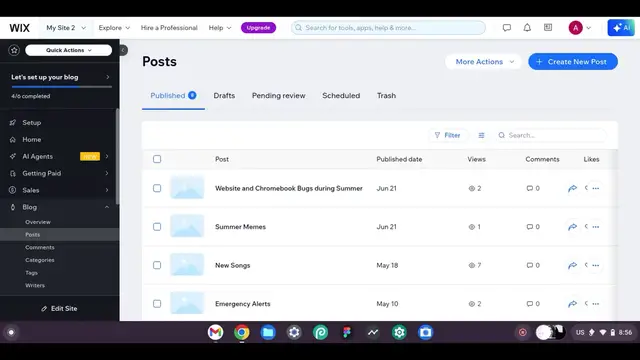Tick the select-all posts checkbox in header row

coord(157,159)
